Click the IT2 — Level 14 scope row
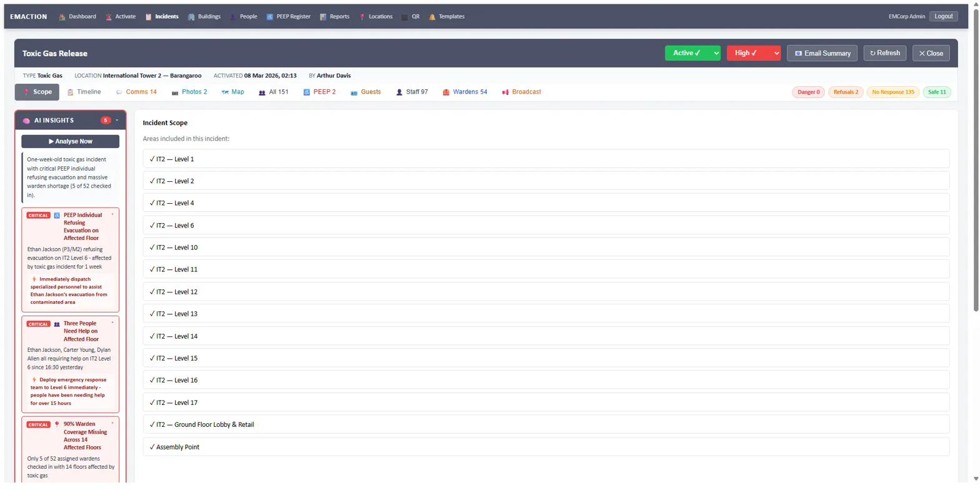The image size is (980, 490). click(x=546, y=336)
